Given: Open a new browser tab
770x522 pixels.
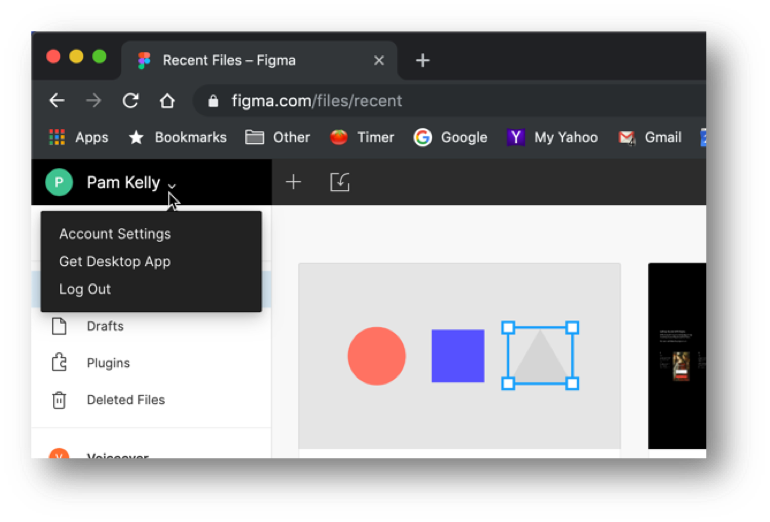Looking at the screenshot, I should pos(422,60).
